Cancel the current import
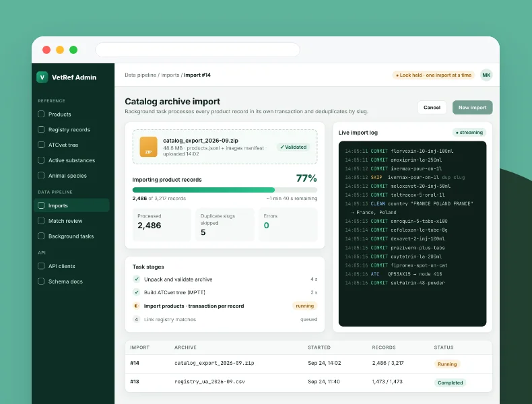Image resolution: width=532 pixels, height=404 pixels. 432,108
